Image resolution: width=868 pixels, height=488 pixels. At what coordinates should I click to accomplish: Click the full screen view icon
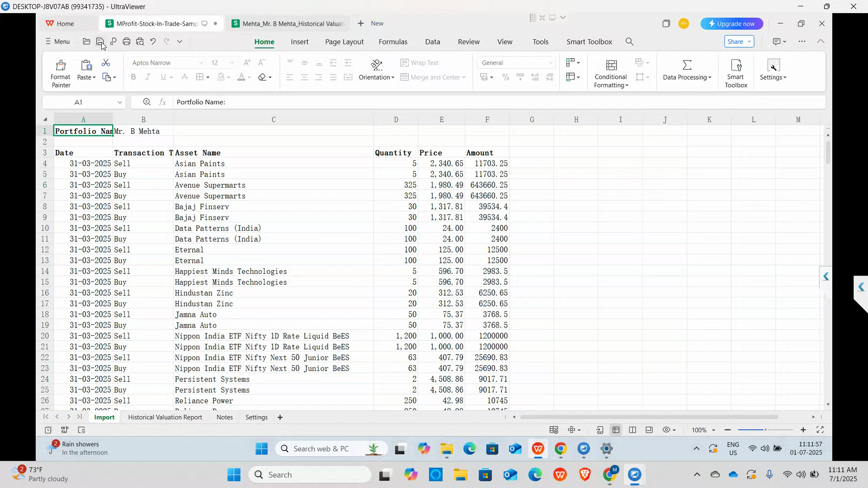click(x=820, y=430)
